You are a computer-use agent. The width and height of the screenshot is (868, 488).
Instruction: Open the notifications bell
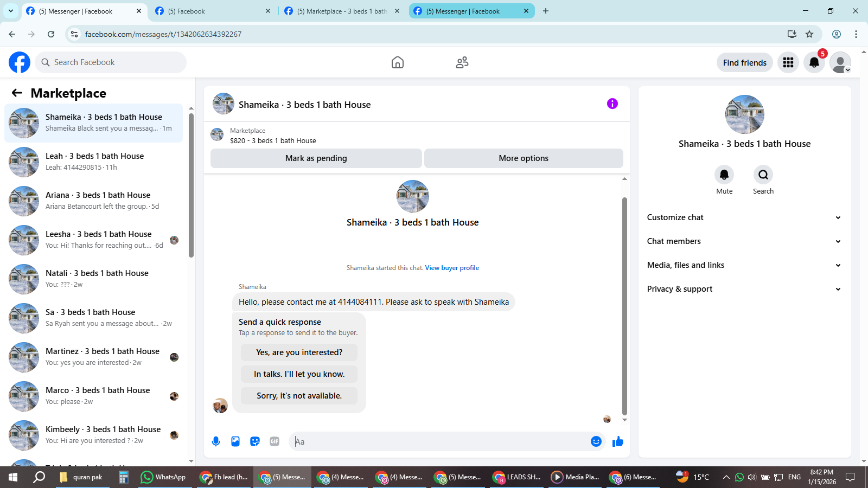(x=814, y=62)
